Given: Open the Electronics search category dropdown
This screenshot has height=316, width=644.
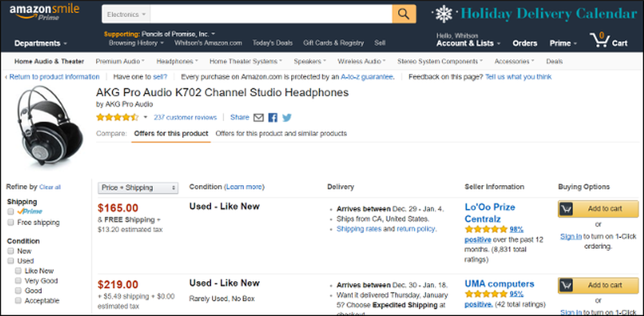Looking at the screenshot, I should pyautogui.click(x=126, y=14).
